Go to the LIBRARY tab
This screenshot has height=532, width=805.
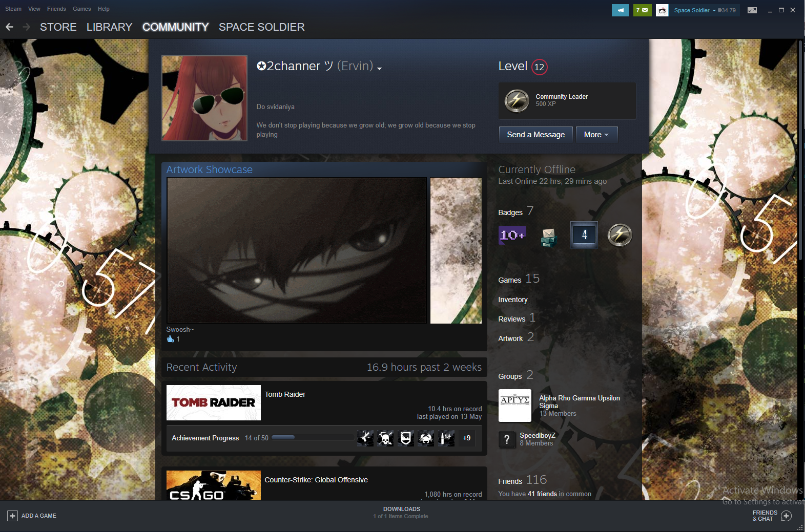[109, 27]
